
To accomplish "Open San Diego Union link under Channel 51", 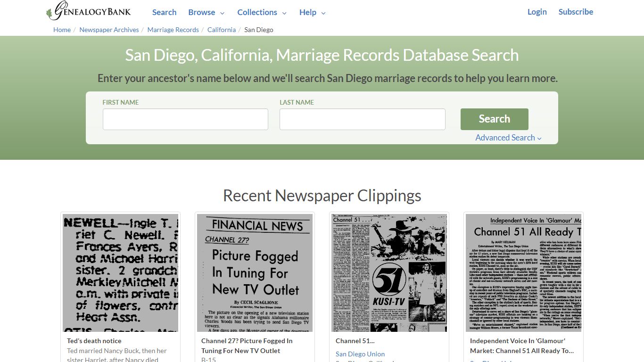I will click(360, 354).
